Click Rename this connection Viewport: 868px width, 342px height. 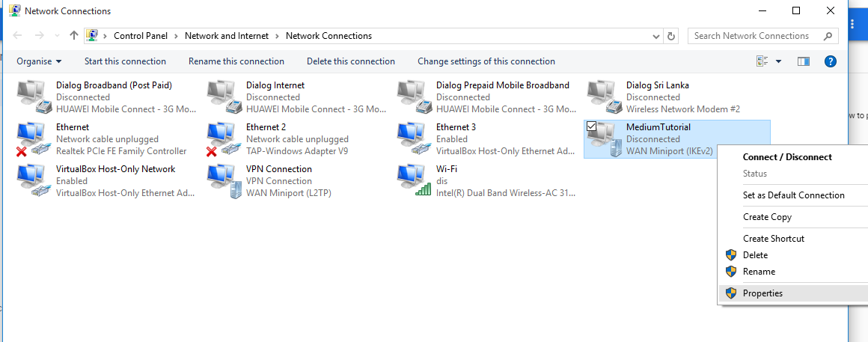pyautogui.click(x=236, y=61)
